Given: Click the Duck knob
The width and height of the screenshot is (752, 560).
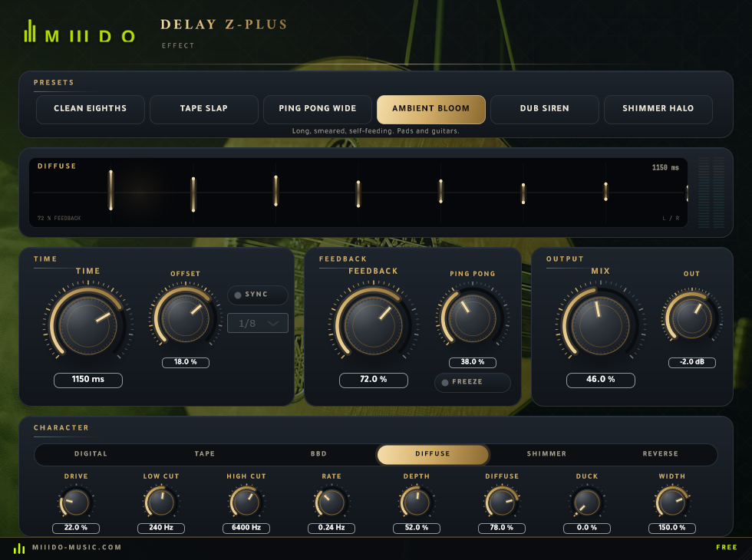Looking at the screenshot, I should coord(586,502).
